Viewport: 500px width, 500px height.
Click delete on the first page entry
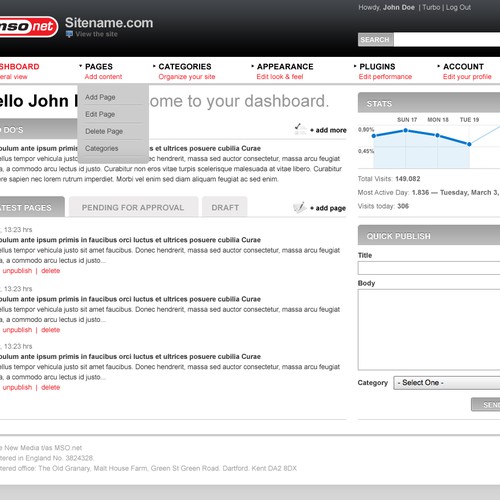50,270
